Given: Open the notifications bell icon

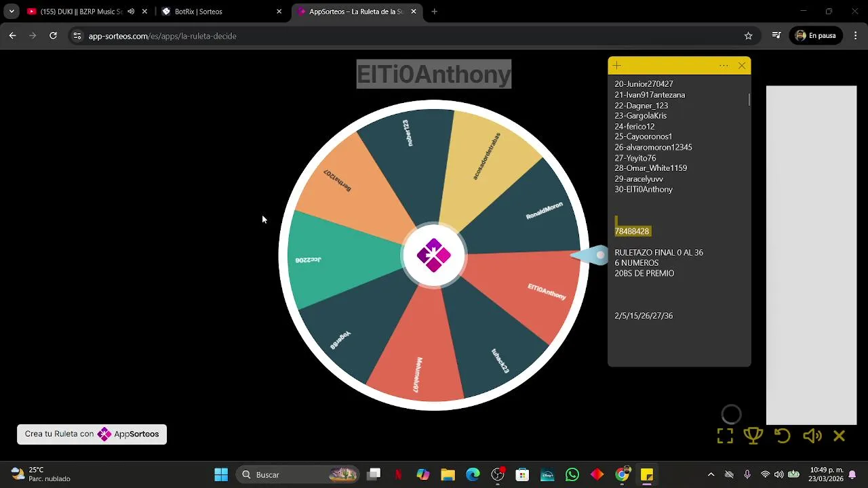Looking at the screenshot, I should [x=852, y=474].
